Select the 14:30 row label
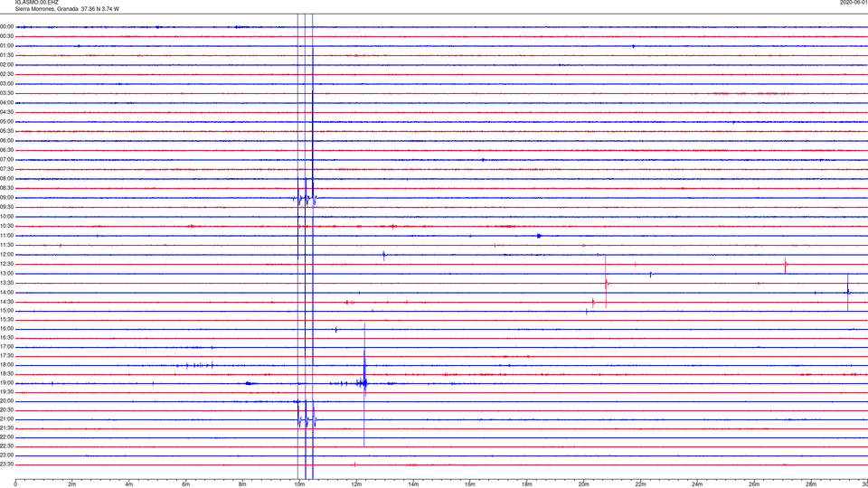The width and height of the screenshot is (868, 488). [6, 302]
